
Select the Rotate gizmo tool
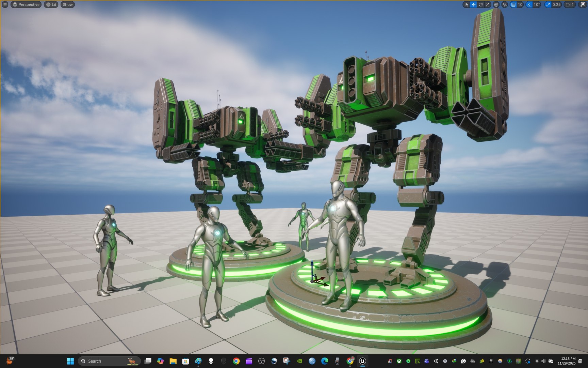point(480,4)
